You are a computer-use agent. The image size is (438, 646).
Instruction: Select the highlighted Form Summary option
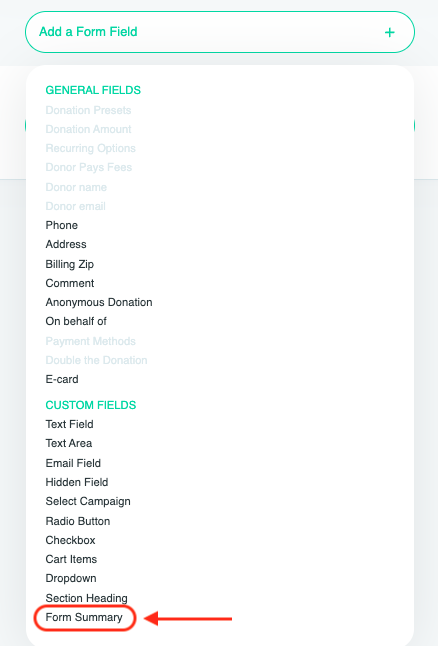[84, 618]
